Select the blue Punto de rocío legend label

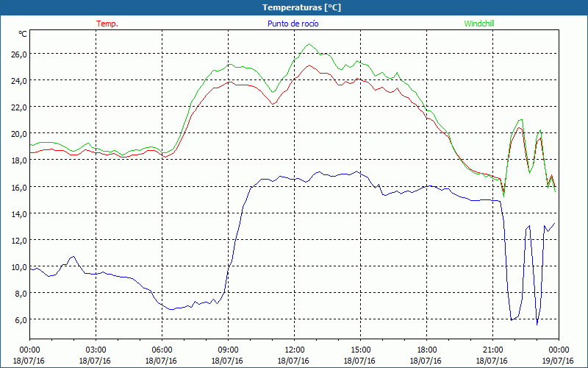tap(293, 24)
